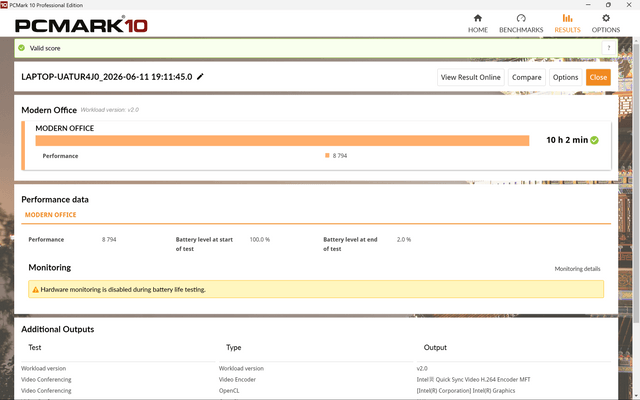The width and height of the screenshot is (640, 400).
Task: Click the orange Modern Office score bar
Action: (282, 140)
